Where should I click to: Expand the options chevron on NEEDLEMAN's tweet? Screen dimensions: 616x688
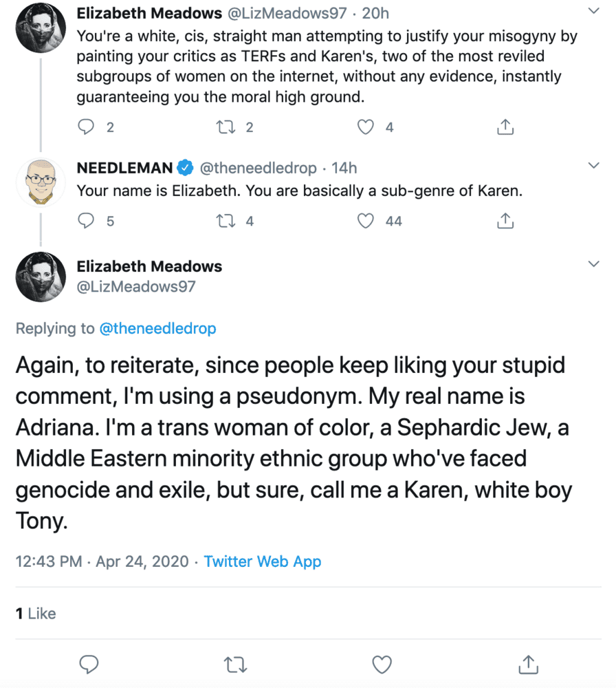tap(593, 165)
